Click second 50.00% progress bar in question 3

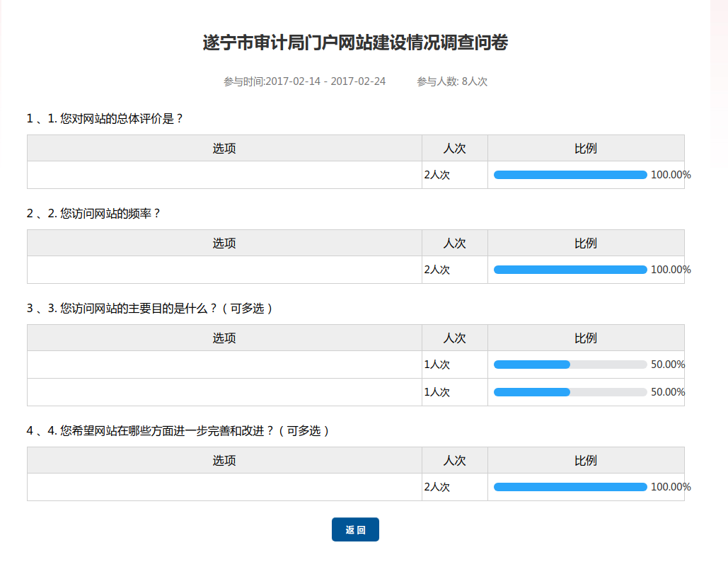click(x=570, y=392)
